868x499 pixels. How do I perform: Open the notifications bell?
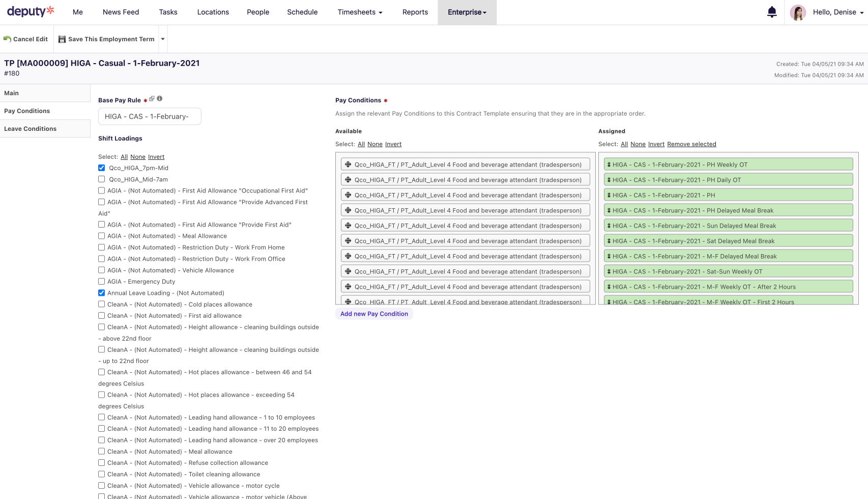(x=772, y=12)
